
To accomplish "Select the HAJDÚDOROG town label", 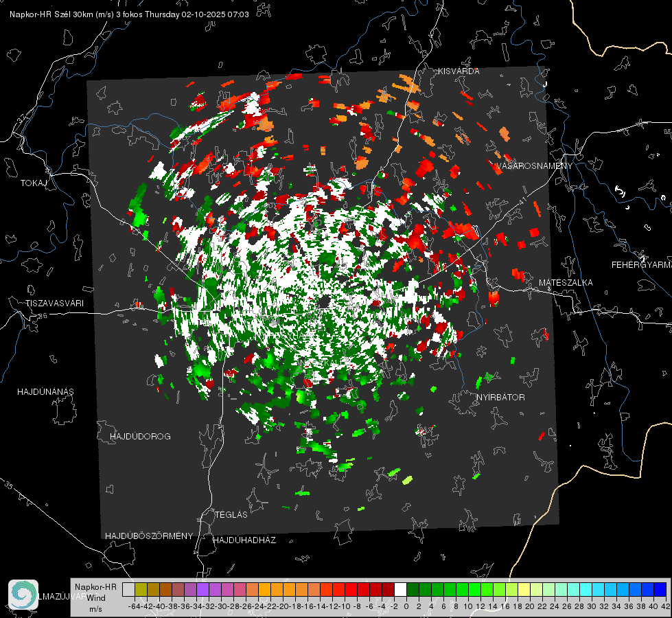I will point(140,437).
